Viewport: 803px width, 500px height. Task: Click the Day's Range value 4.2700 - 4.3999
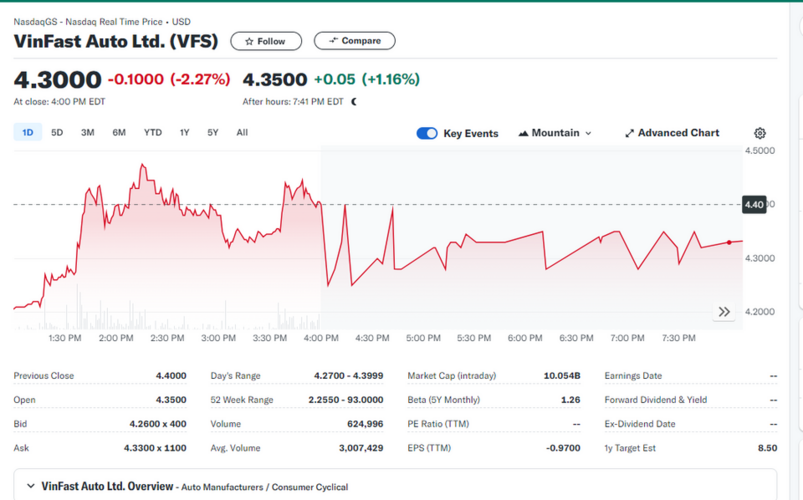[x=348, y=376]
